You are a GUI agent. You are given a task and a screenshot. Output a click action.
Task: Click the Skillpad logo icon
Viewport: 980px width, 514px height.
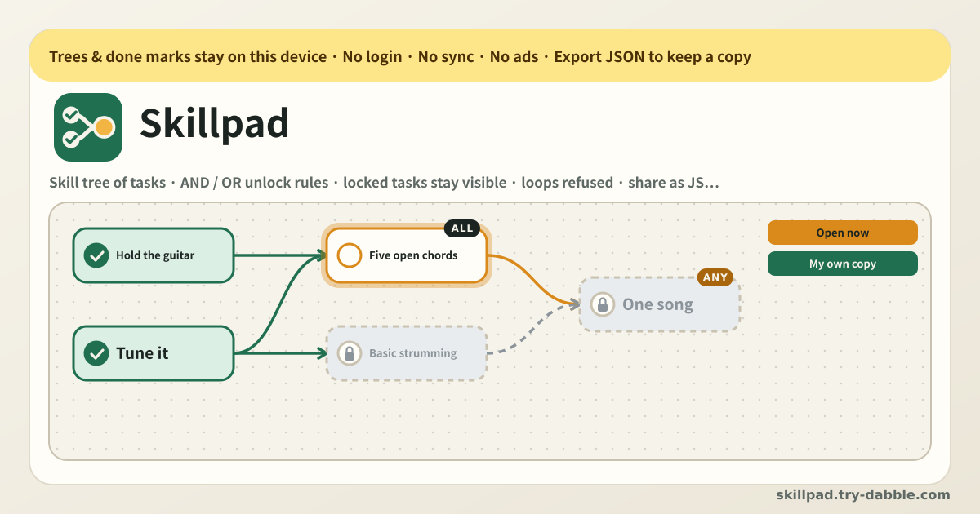pos(88,127)
